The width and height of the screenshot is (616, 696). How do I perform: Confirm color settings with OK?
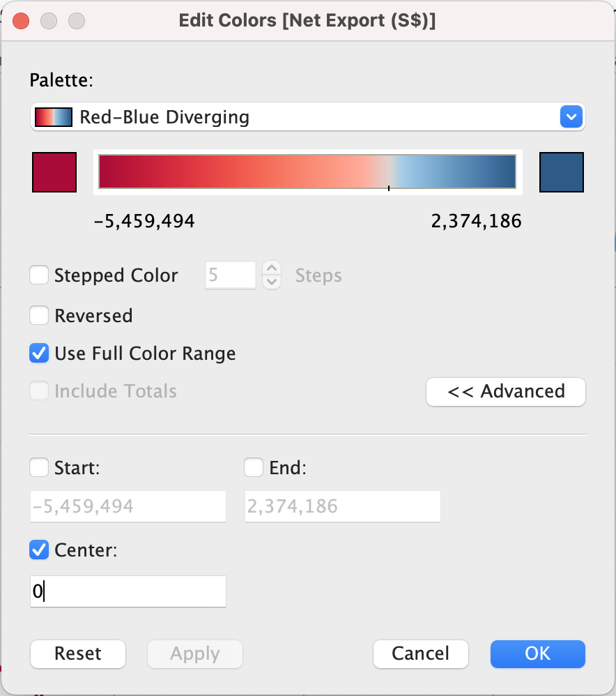538,653
